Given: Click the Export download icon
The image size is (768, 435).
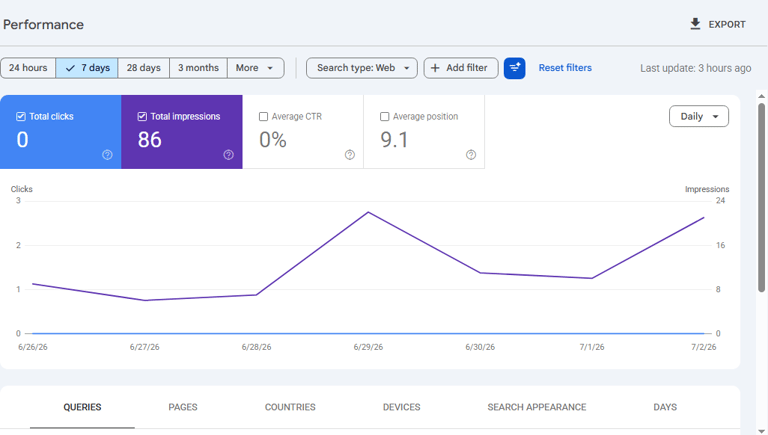Looking at the screenshot, I should [x=695, y=24].
